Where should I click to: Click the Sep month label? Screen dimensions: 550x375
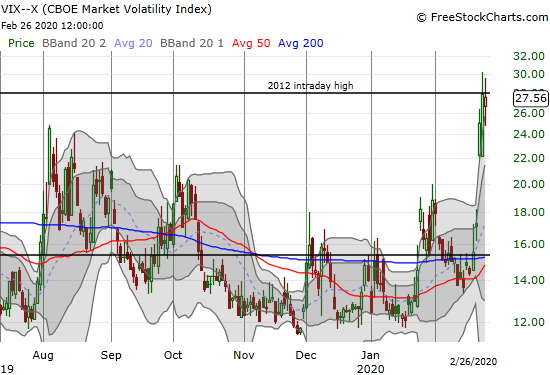click(111, 355)
